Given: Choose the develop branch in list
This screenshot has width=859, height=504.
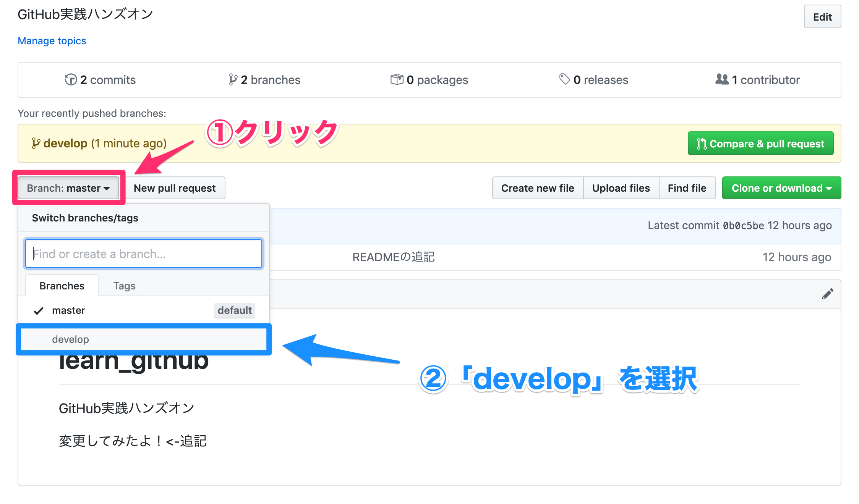Looking at the screenshot, I should pos(144,339).
